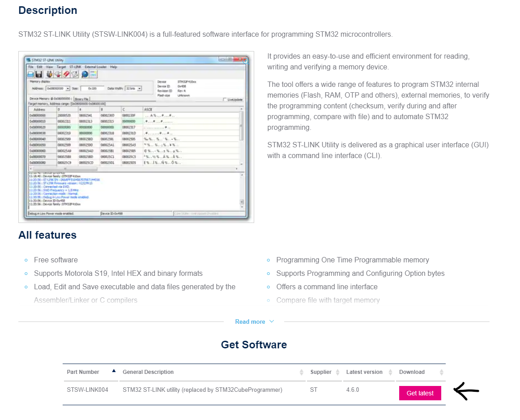Click 'Programming One Time Programmable memory' feature

353,260
